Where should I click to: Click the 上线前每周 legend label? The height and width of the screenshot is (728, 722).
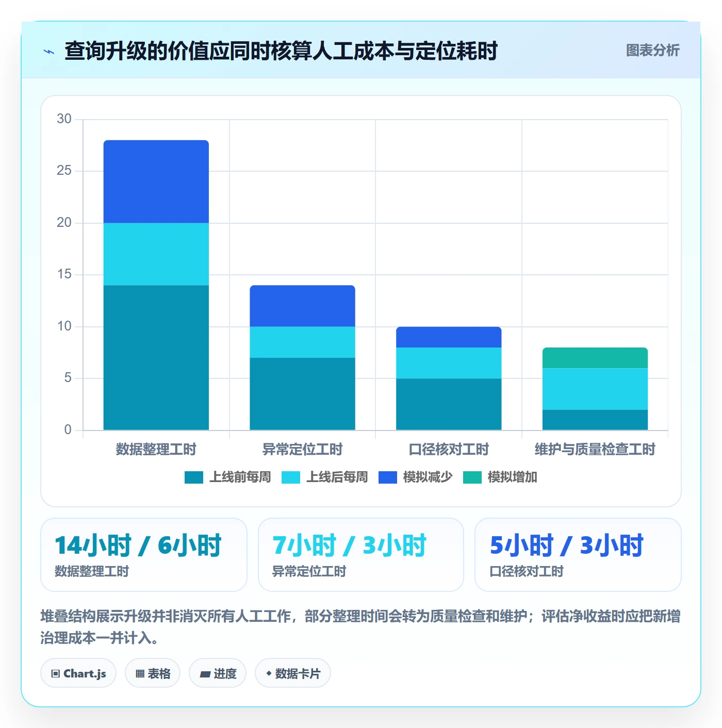[x=240, y=477]
